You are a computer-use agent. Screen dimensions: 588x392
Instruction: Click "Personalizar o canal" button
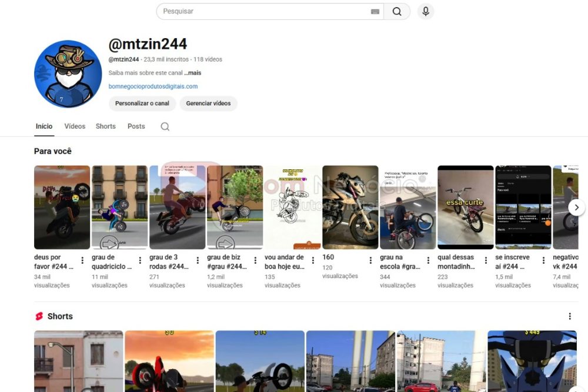(x=142, y=103)
